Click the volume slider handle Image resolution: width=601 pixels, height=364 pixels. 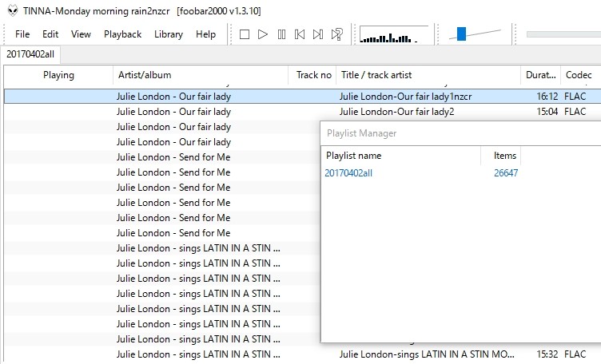click(461, 34)
